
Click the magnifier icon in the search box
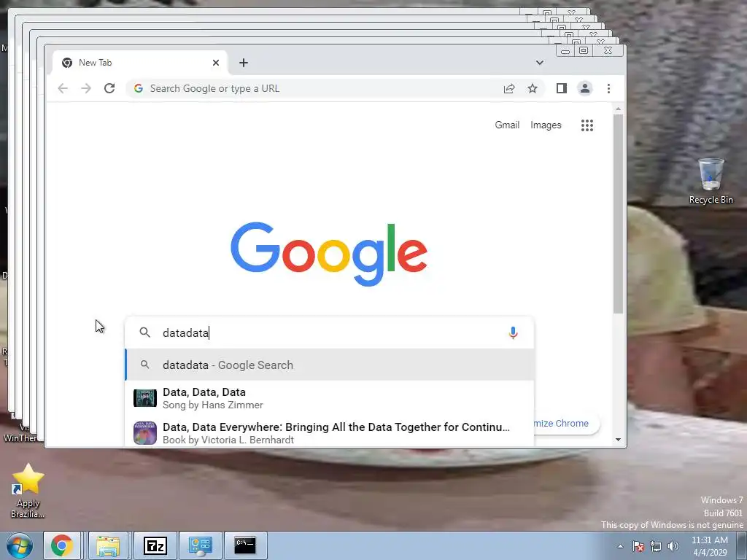(145, 332)
